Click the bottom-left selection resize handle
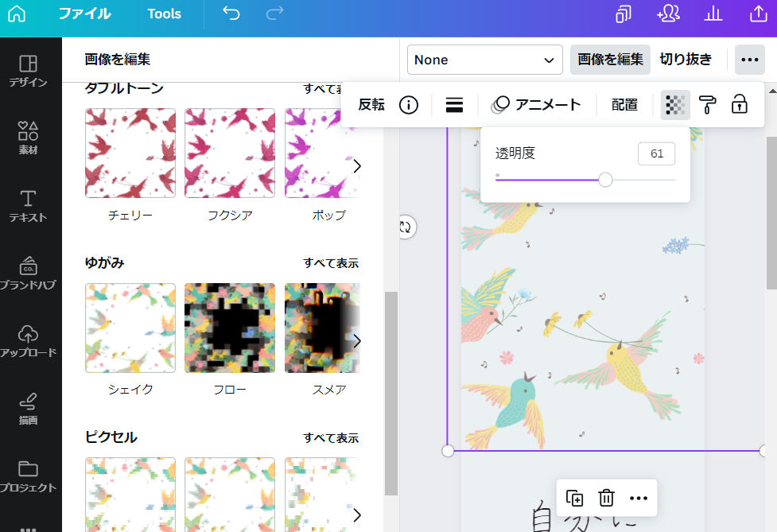 448,451
